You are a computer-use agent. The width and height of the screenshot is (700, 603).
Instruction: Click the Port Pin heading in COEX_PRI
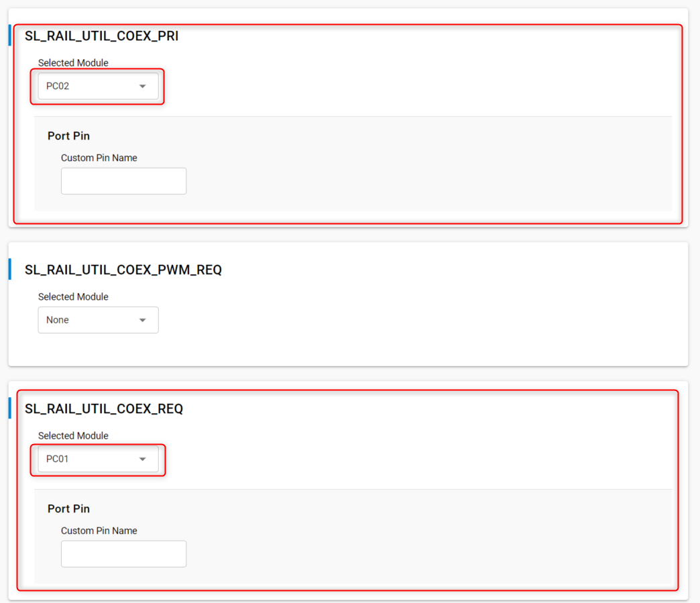(68, 135)
